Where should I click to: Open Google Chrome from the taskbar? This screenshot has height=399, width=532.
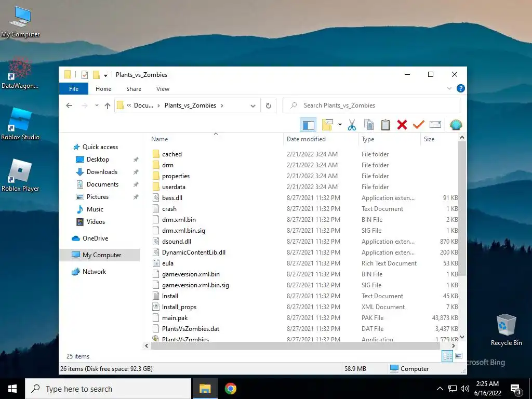tap(230, 389)
